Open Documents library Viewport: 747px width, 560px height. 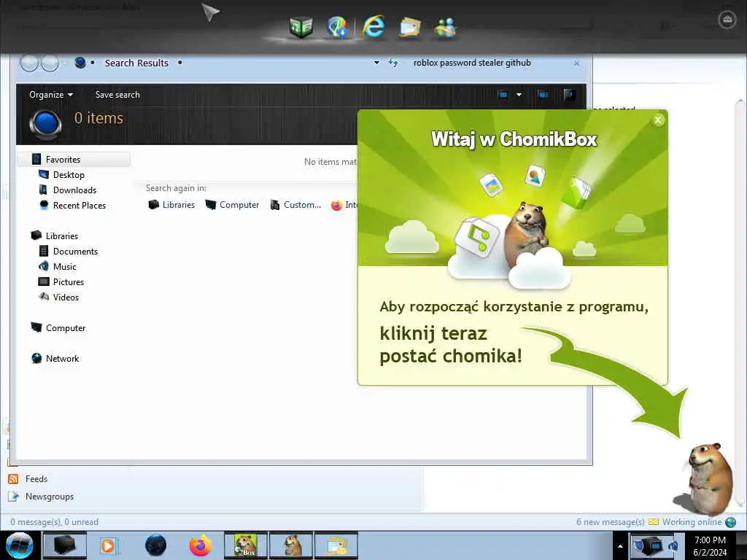[x=75, y=251]
